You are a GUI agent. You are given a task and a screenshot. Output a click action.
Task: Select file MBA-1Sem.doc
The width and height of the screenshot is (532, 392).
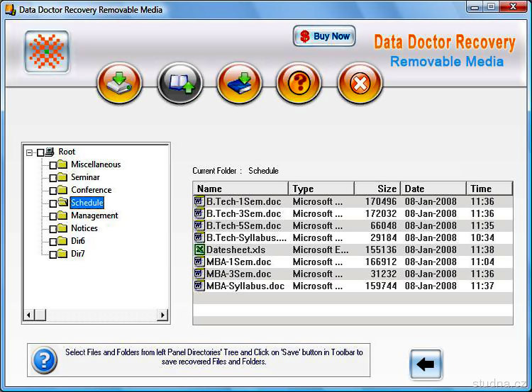(353, 262)
